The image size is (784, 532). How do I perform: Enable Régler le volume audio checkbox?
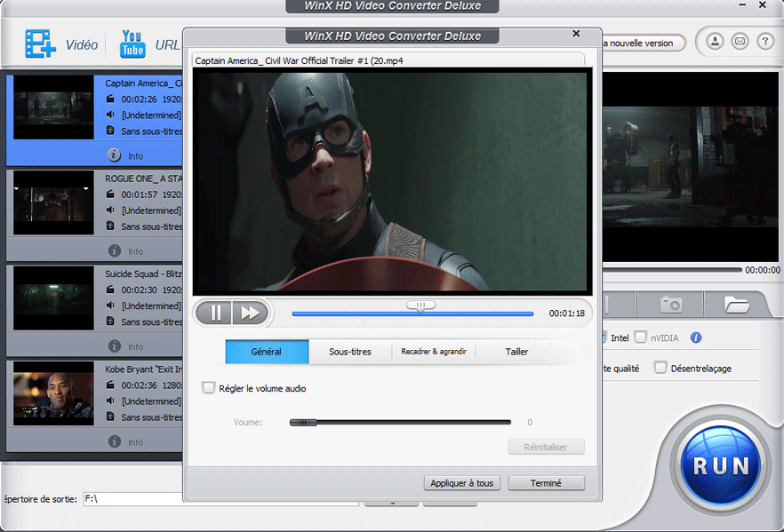(208, 387)
